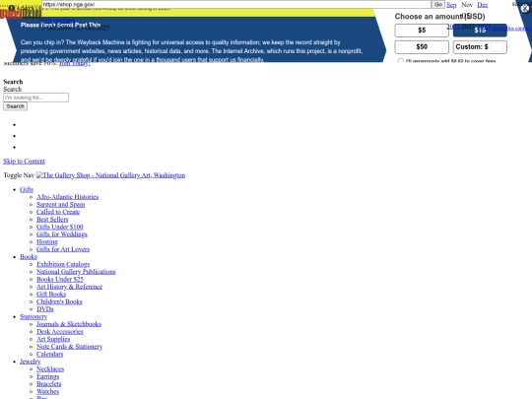This screenshot has height=399, width=532.
Task: Browse Gift Books
Action: pyautogui.click(x=51, y=294)
